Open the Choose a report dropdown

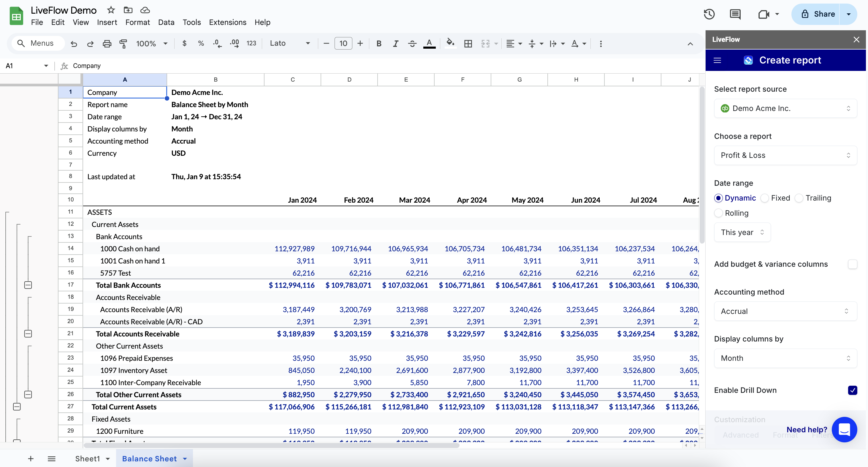[785, 155]
